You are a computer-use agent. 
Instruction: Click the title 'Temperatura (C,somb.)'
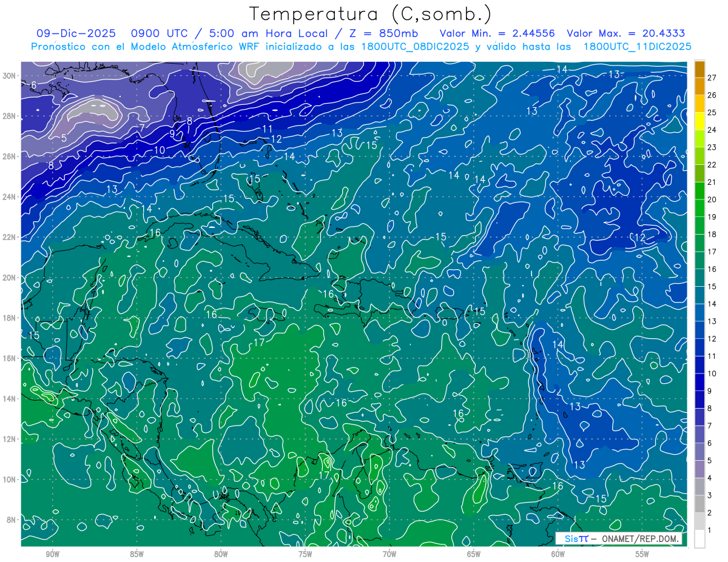(x=371, y=14)
